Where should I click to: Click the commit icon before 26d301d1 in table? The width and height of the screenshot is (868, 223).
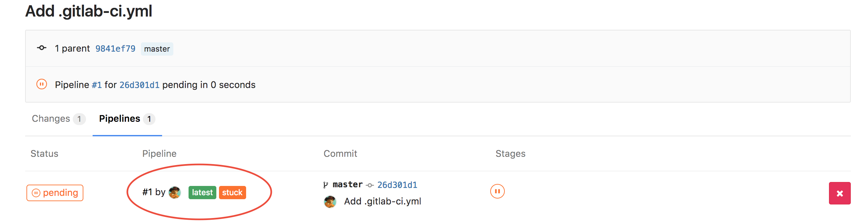pyautogui.click(x=369, y=185)
